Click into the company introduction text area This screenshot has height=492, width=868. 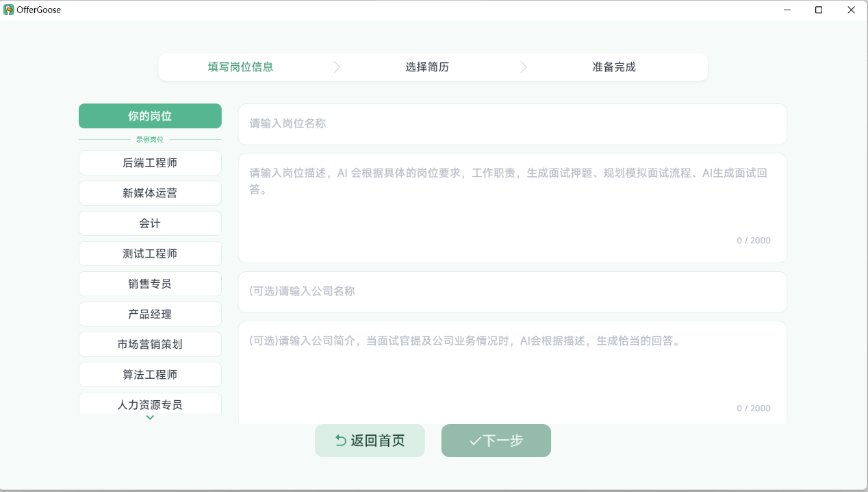click(x=513, y=372)
